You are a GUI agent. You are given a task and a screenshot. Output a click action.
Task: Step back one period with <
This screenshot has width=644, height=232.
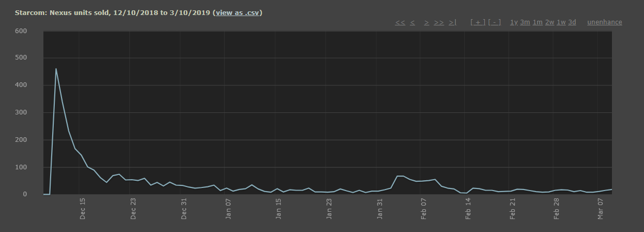click(412, 22)
